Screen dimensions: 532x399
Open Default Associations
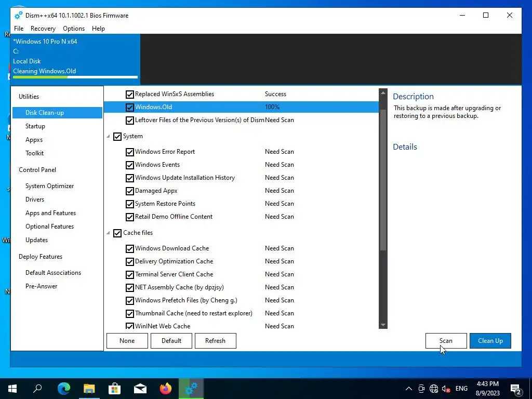click(54, 273)
